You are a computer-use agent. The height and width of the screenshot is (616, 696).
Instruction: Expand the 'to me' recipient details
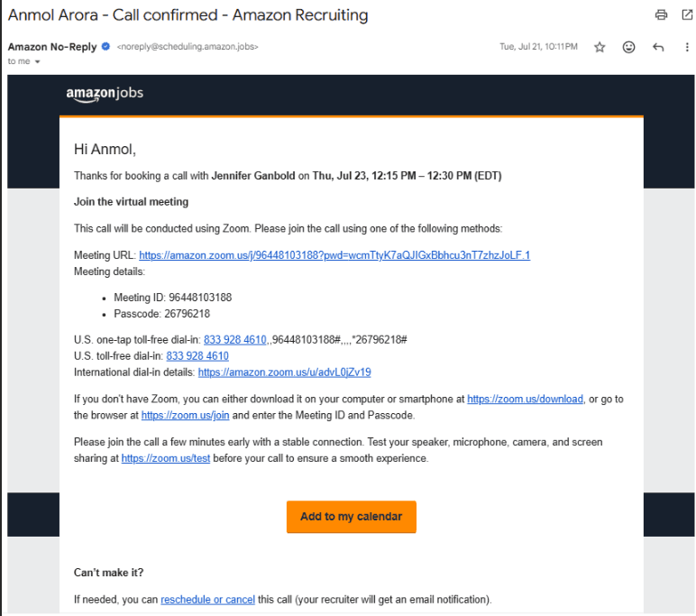pos(37,61)
